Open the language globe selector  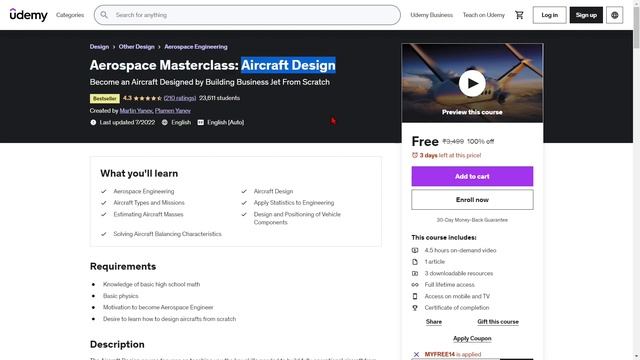[x=614, y=15]
